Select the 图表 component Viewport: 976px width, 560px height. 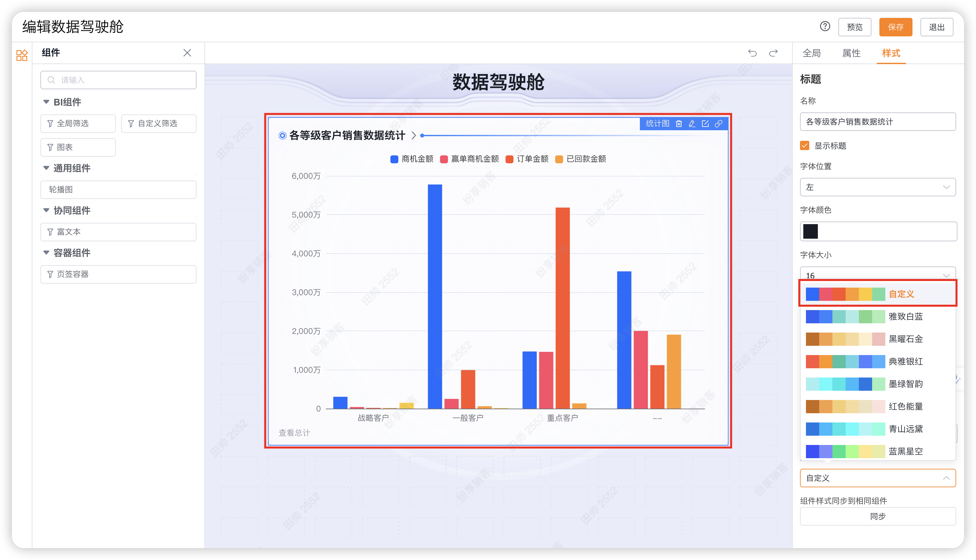(x=78, y=147)
